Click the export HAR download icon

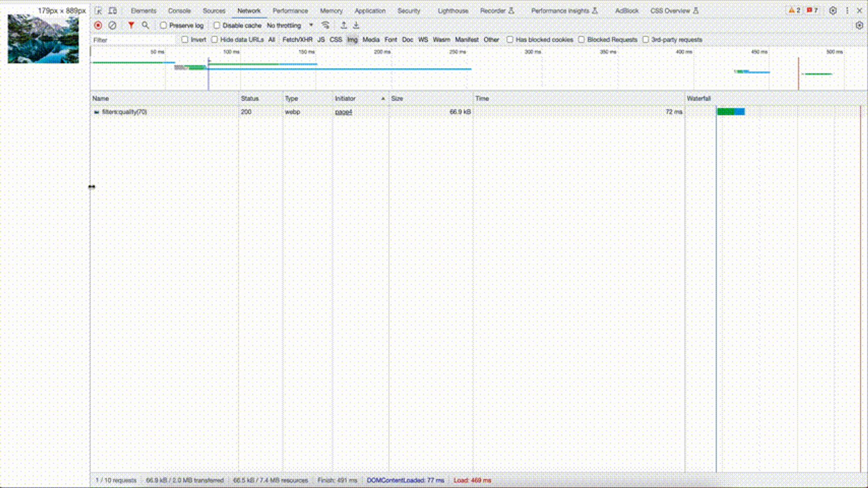356,26
